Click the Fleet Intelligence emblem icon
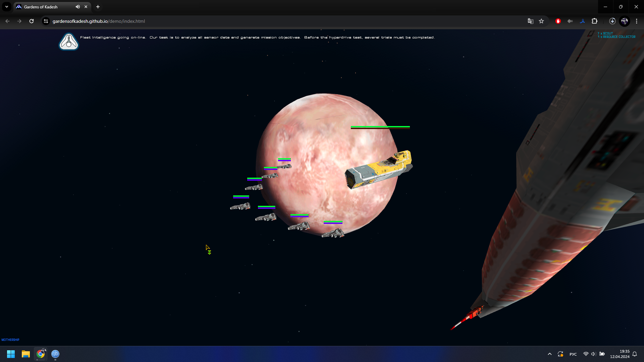Image resolution: width=644 pixels, height=362 pixels. point(69,42)
